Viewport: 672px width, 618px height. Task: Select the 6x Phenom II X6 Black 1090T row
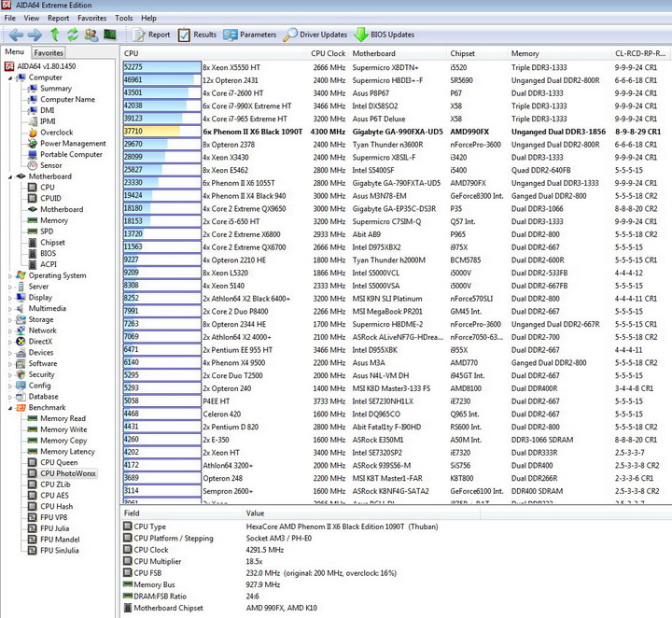tap(396, 132)
